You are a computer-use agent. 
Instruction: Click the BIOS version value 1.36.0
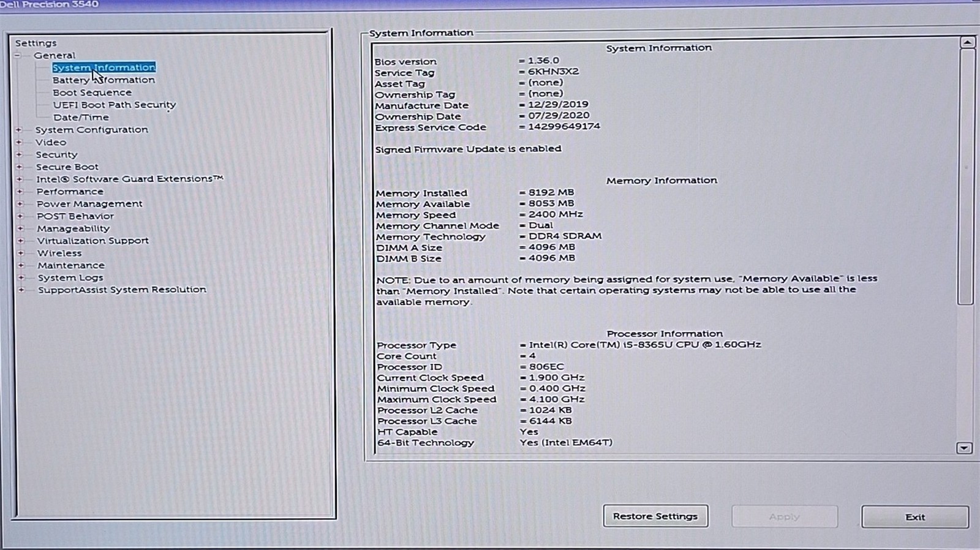click(543, 61)
